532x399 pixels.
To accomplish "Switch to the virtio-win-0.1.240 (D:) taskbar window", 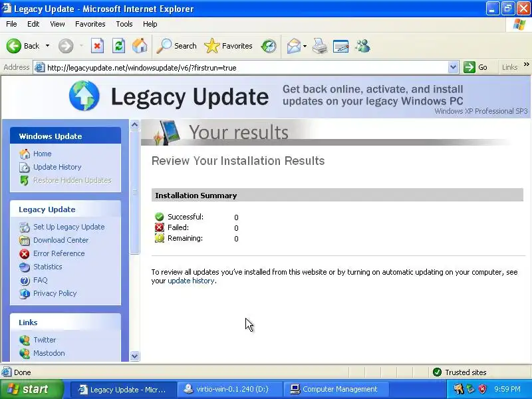I will (229, 389).
